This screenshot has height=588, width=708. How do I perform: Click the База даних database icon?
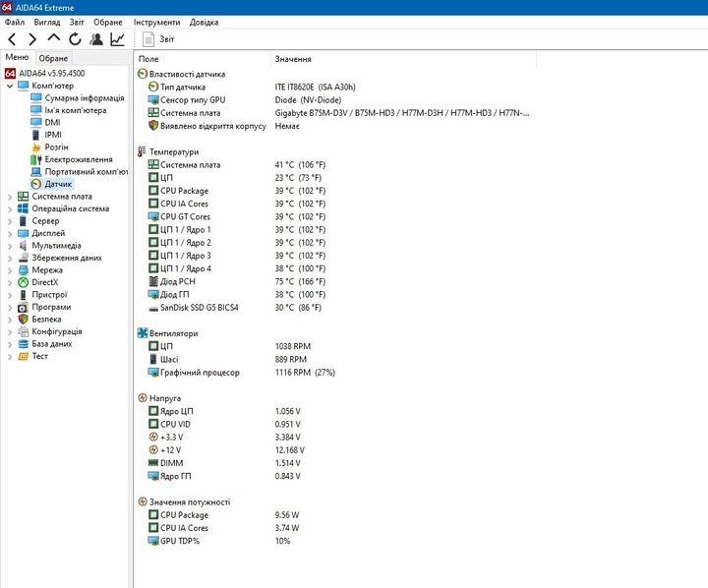[23, 344]
